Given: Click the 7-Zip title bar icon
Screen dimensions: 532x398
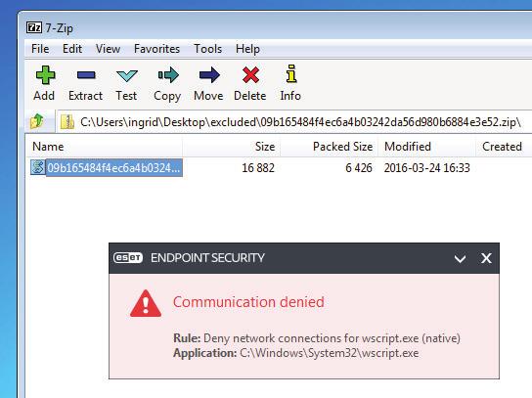Looking at the screenshot, I should (34, 27).
